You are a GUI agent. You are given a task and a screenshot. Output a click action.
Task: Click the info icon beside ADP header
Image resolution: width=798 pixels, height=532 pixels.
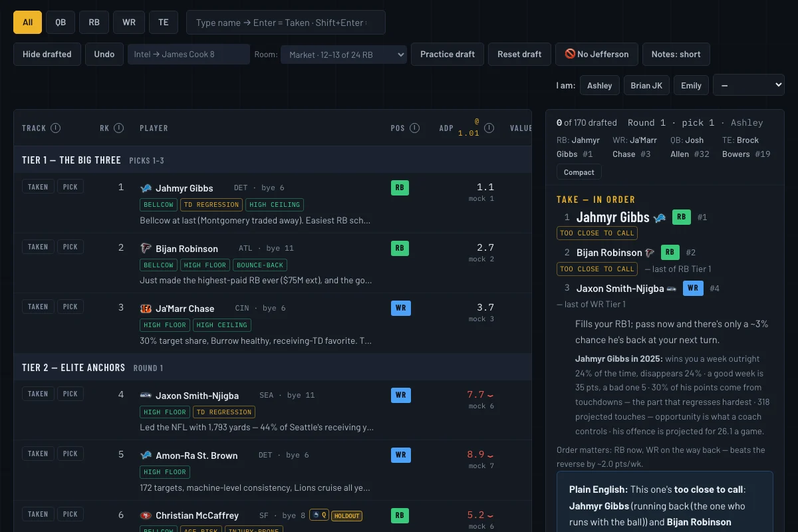489,128
